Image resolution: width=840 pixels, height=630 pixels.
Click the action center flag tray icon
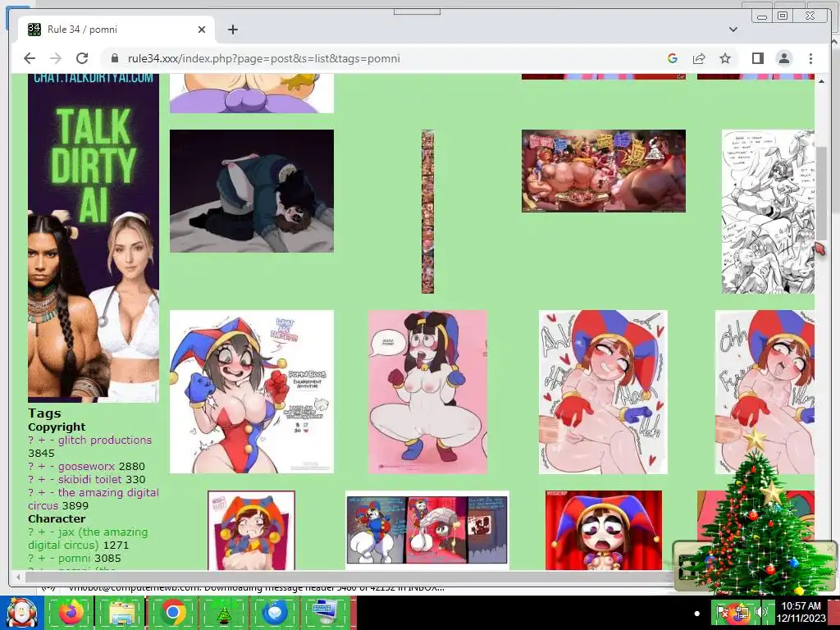point(724,612)
